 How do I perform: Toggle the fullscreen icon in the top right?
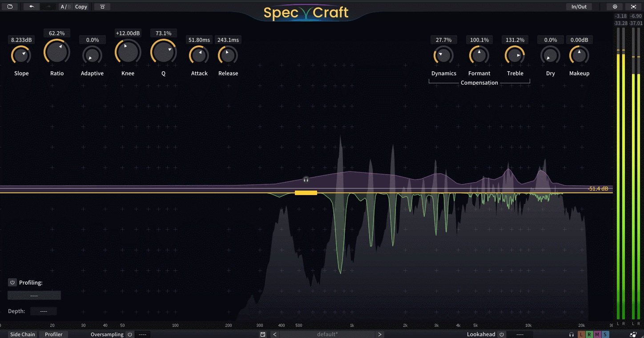point(633,7)
